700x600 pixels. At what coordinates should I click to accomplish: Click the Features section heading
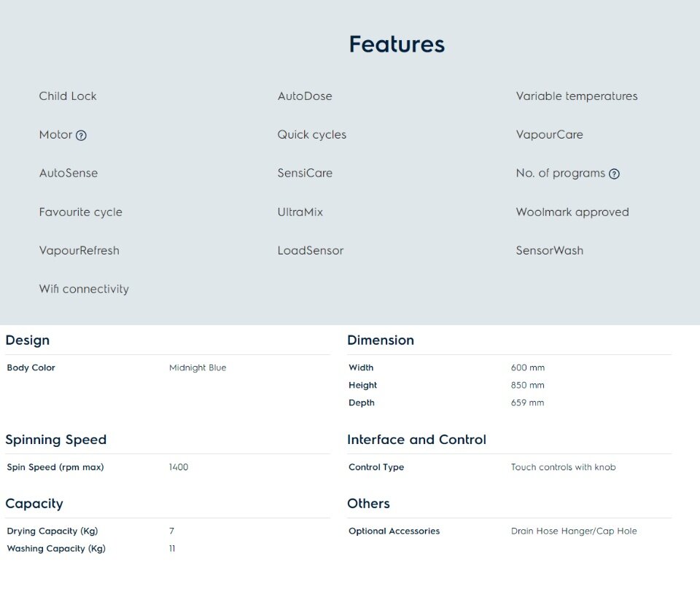pyautogui.click(x=397, y=44)
